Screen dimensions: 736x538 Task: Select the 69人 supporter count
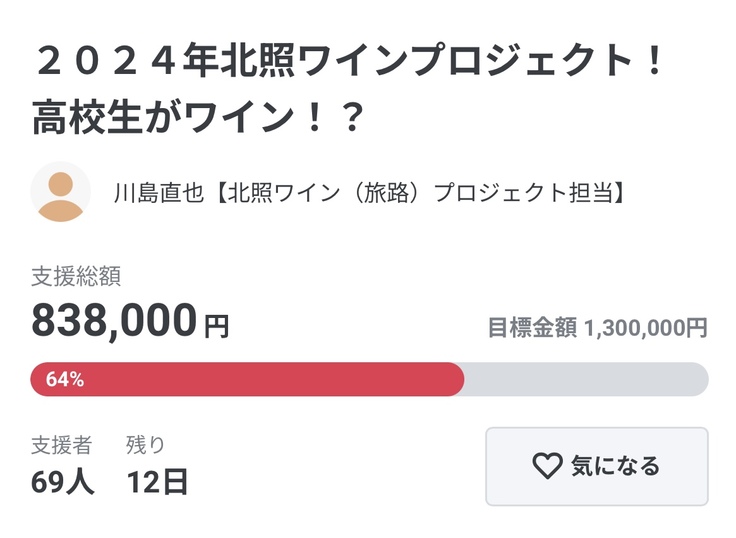coord(62,482)
